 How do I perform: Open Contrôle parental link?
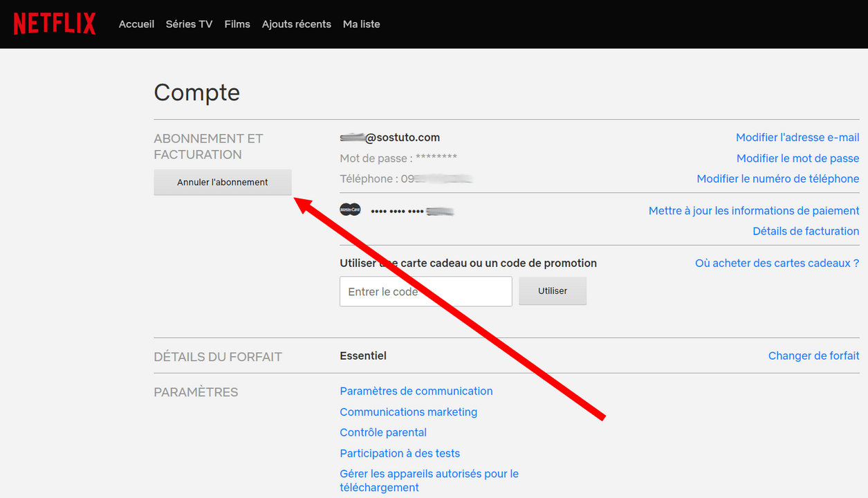tap(383, 433)
